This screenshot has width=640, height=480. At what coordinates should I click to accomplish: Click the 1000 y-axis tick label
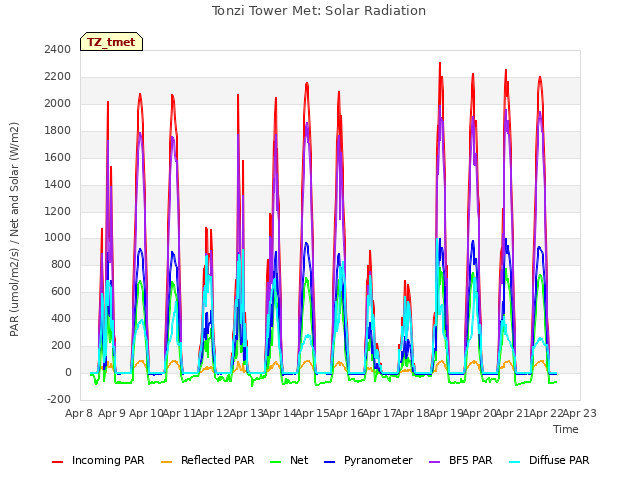58,238
